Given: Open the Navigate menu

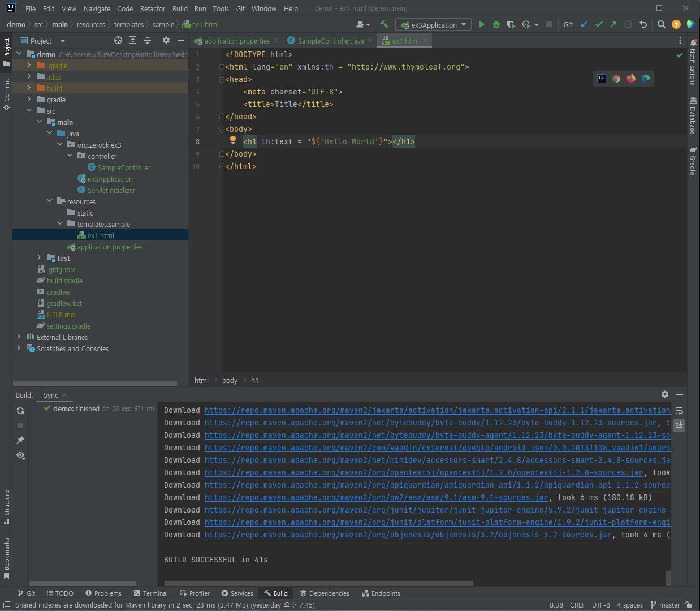Looking at the screenshot, I should [97, 8].
